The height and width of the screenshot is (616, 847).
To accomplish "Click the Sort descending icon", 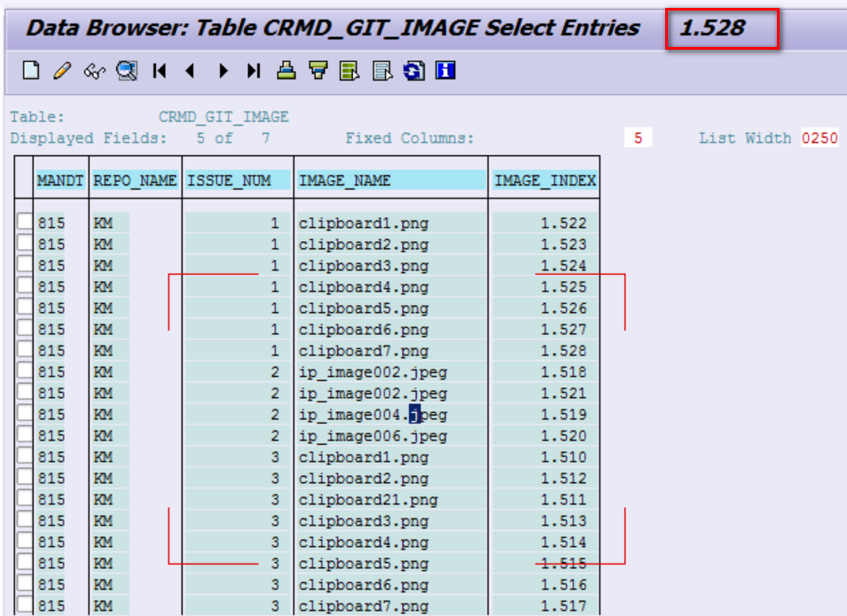I will (x=318, y=71).
